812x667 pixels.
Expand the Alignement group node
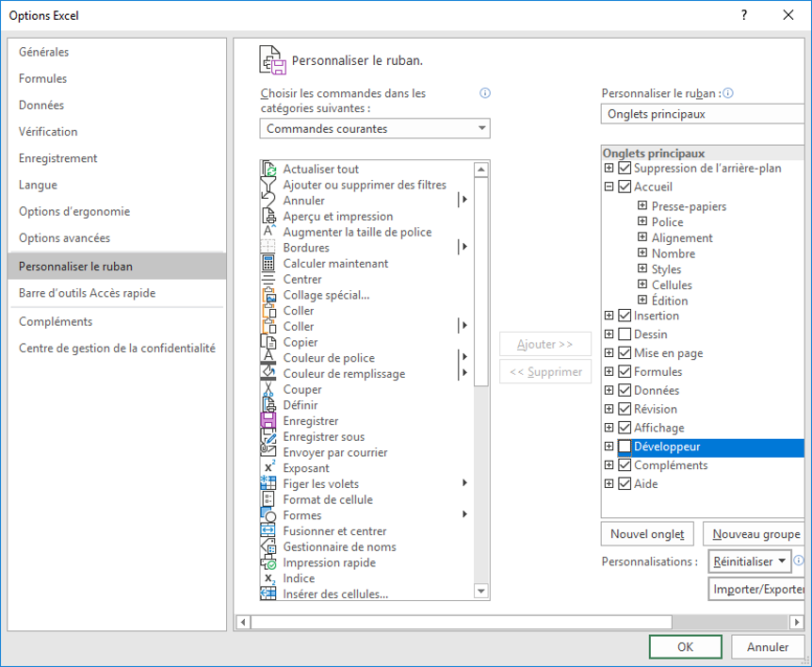(x=642, y=237)
